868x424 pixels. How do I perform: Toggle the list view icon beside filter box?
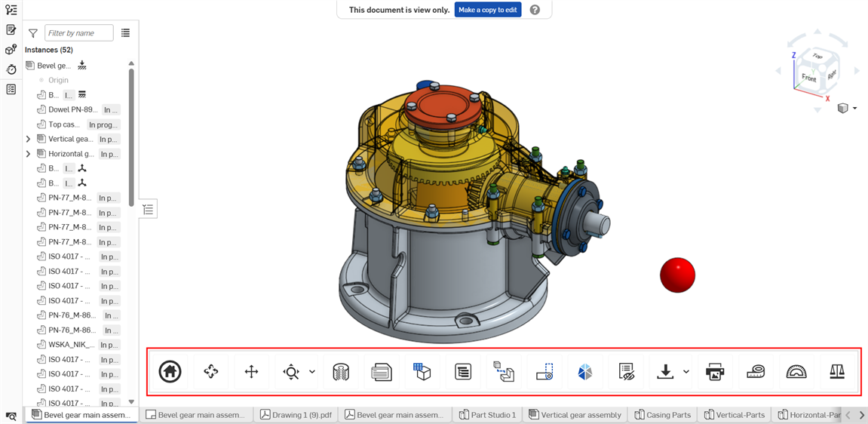coord(125,33)
